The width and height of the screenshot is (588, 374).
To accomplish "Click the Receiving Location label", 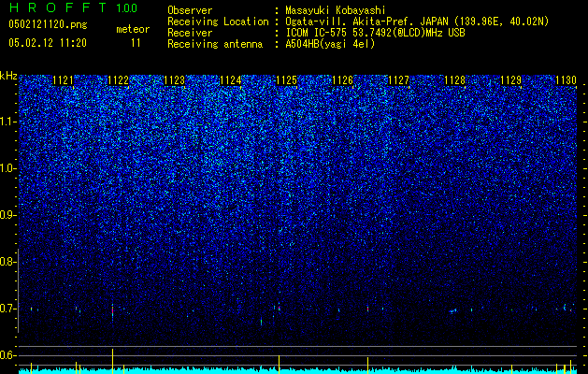I will [x=218, y=22].
